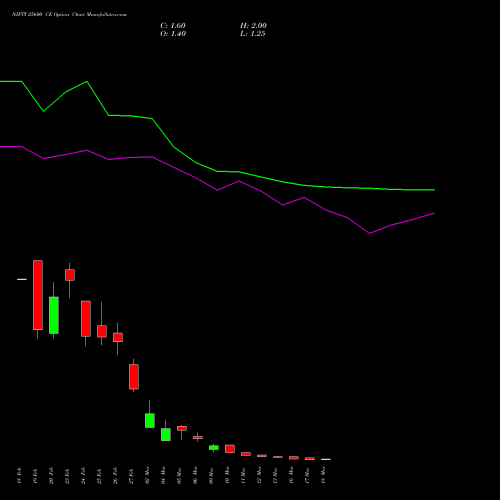Click the green candle for 20 Feb
Screen dimensions: 500x500
point(54,315)
